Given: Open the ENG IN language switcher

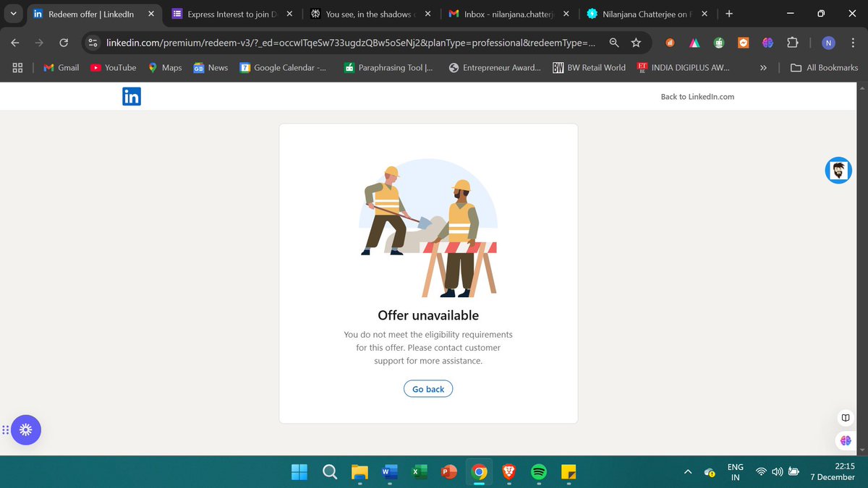Looking at the screenshot, I should click(x=735, y=472).
